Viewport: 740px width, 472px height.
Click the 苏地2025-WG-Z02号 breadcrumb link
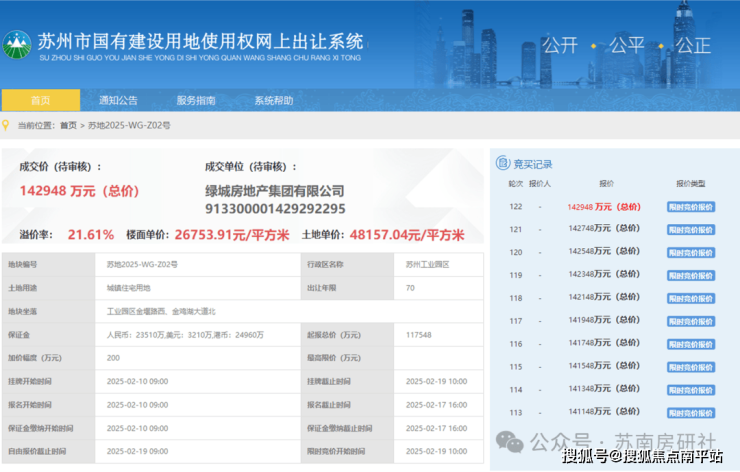coord(129,125)
